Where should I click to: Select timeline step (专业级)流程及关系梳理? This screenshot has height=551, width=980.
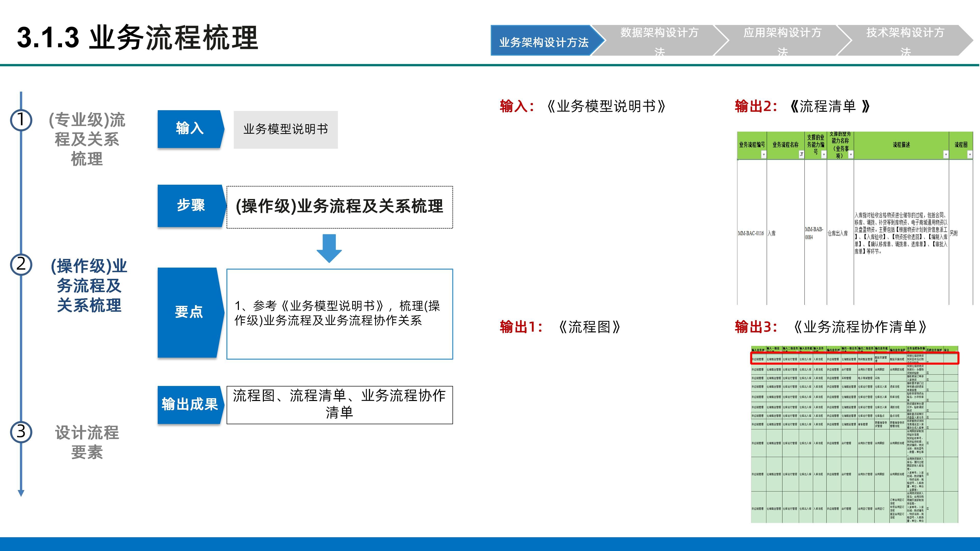pos(87,139)
